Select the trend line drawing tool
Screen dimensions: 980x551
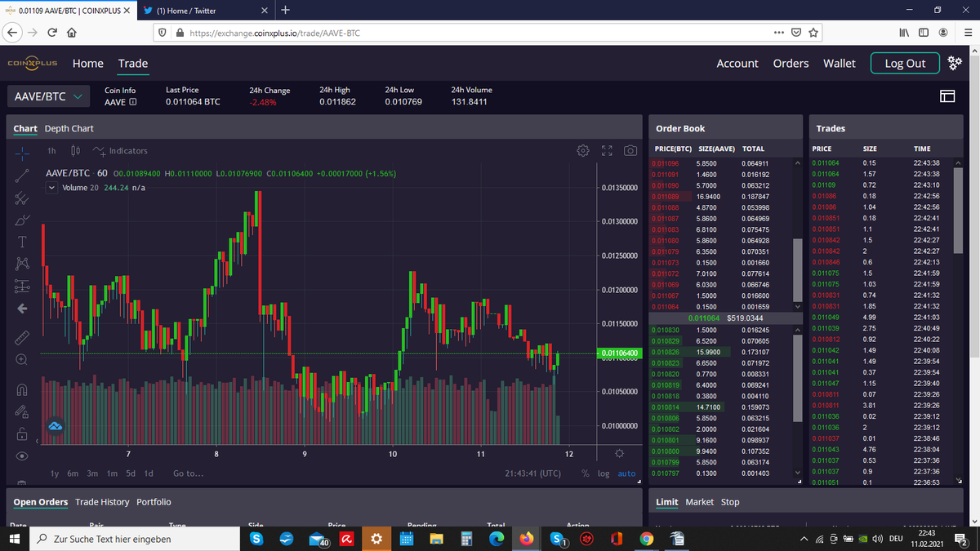coord(23,174)
